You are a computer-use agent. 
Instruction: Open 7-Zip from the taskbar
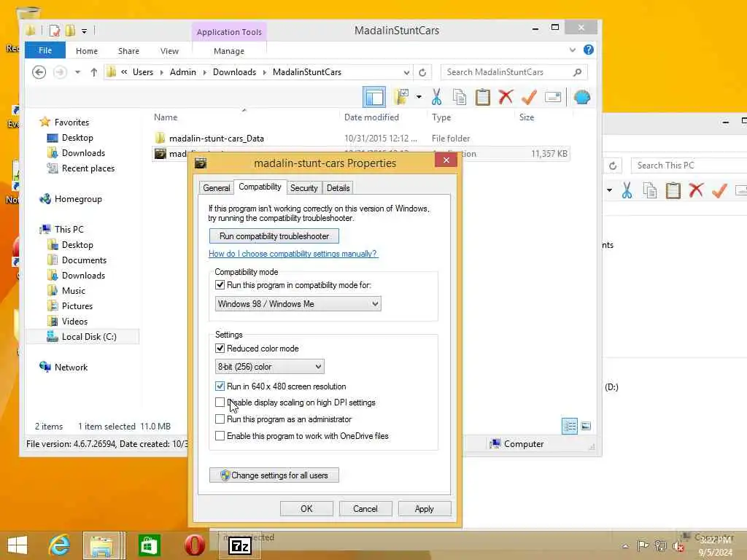tap(240, 545)
